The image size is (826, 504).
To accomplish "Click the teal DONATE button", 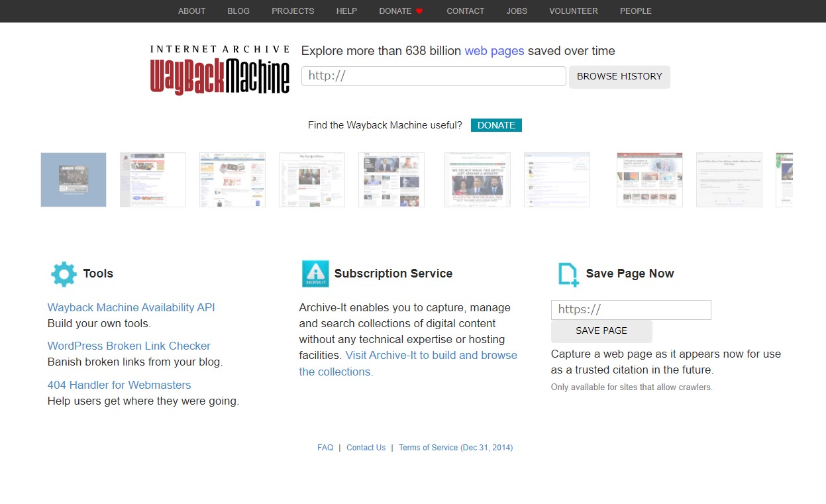I will (496, 125).
